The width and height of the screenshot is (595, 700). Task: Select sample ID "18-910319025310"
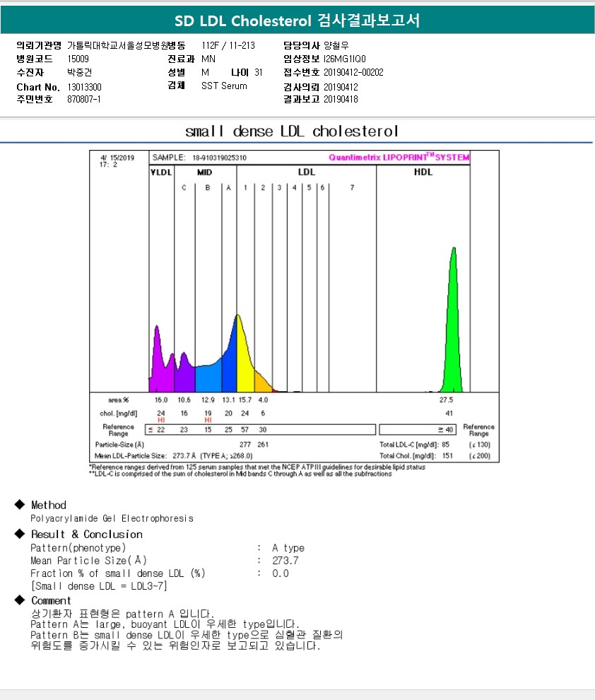point(220,158)
